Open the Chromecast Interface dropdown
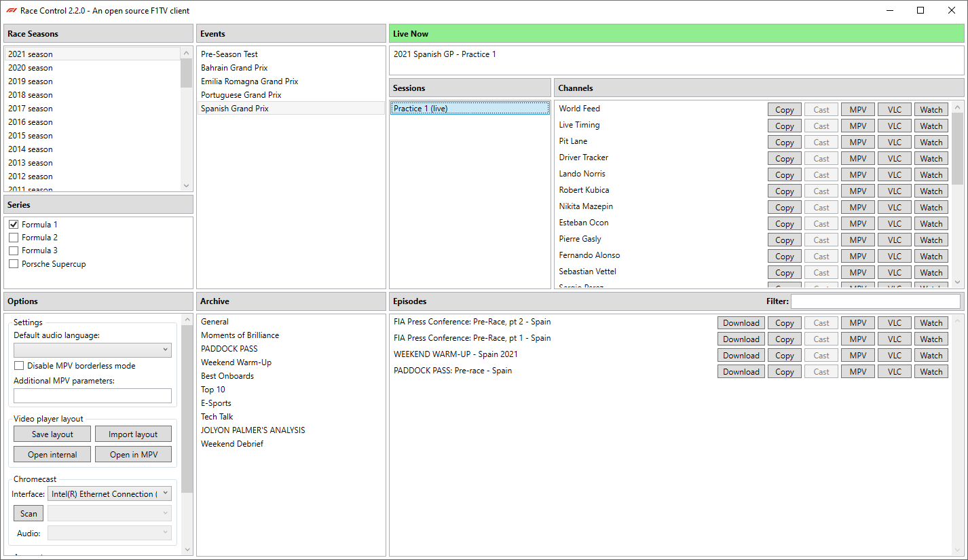Screen dimensions: 968x560 (109, 493)
